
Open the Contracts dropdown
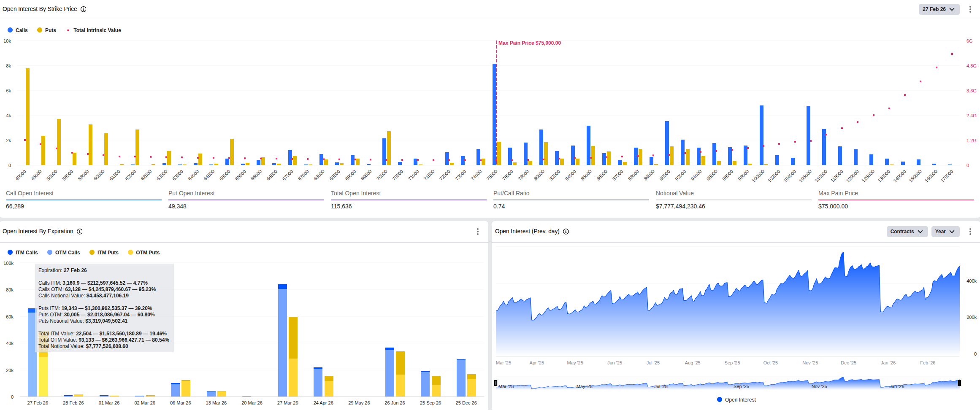tap(907, 231)
